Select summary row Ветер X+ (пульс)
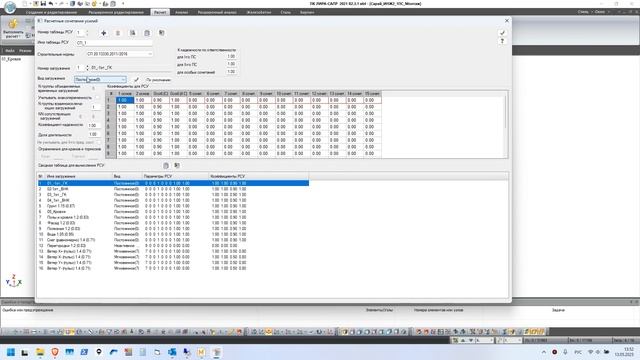The height and width of the screenshot is (360, 640). 173,251
